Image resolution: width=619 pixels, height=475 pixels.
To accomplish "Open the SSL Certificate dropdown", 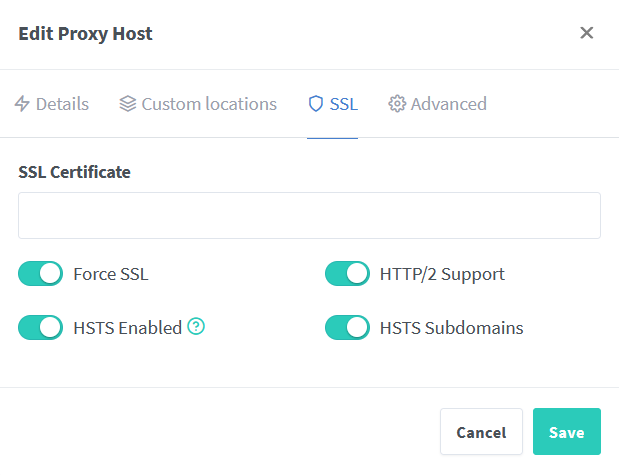I will click(309, 216).
